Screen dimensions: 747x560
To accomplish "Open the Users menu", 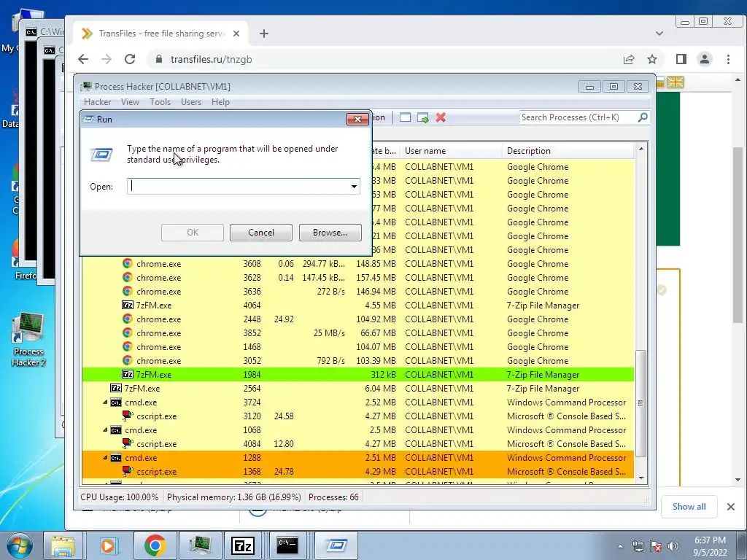I will 191,102.
